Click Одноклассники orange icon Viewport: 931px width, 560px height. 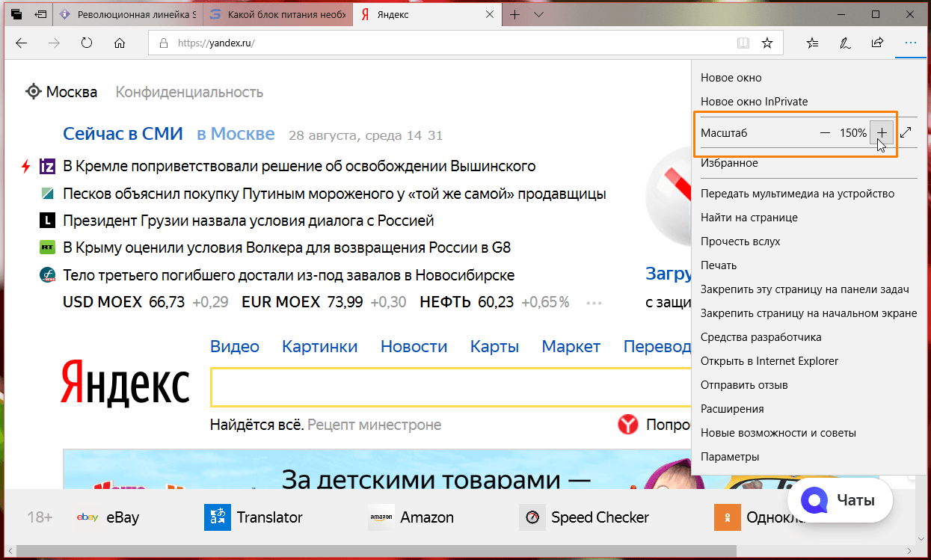coord(728,517)
